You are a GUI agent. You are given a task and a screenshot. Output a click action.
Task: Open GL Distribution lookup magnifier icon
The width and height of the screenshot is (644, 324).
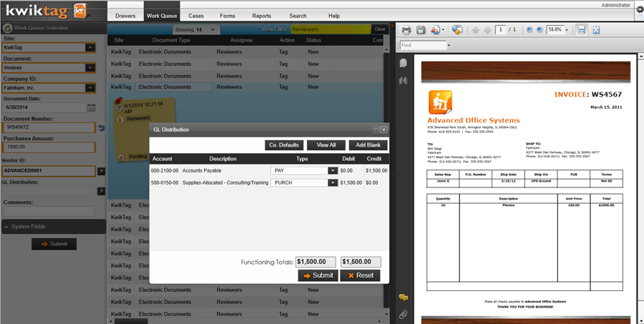(x=101, y=191)
